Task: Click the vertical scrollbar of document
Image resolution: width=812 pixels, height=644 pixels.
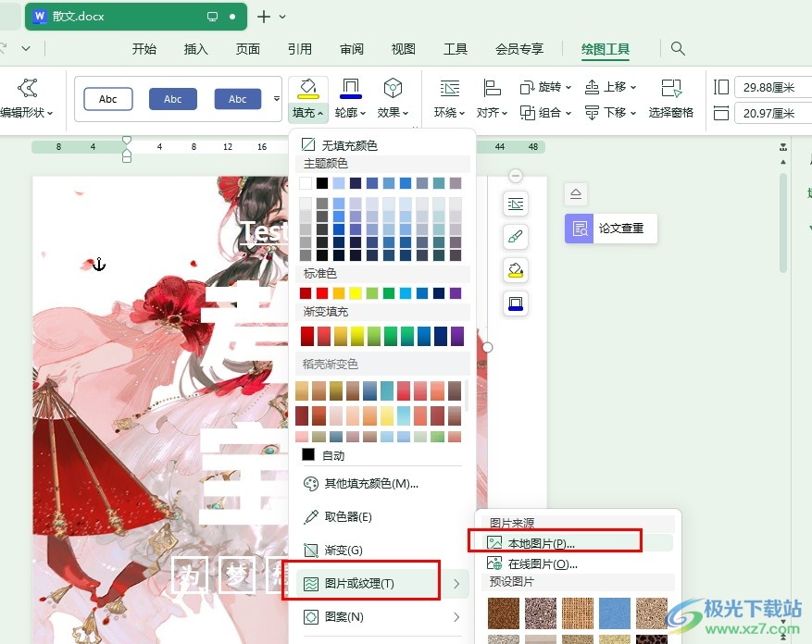Action: 783,223
